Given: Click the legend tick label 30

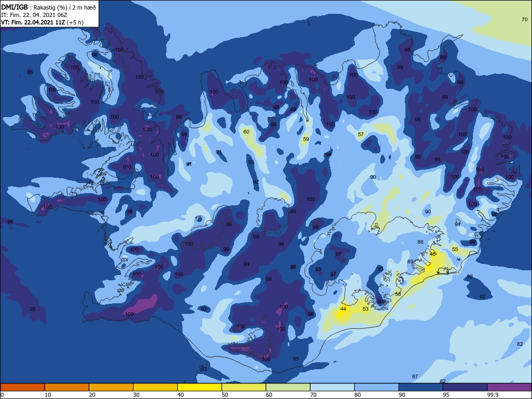Looking at the screenshot, I should [x=136, y=395].
